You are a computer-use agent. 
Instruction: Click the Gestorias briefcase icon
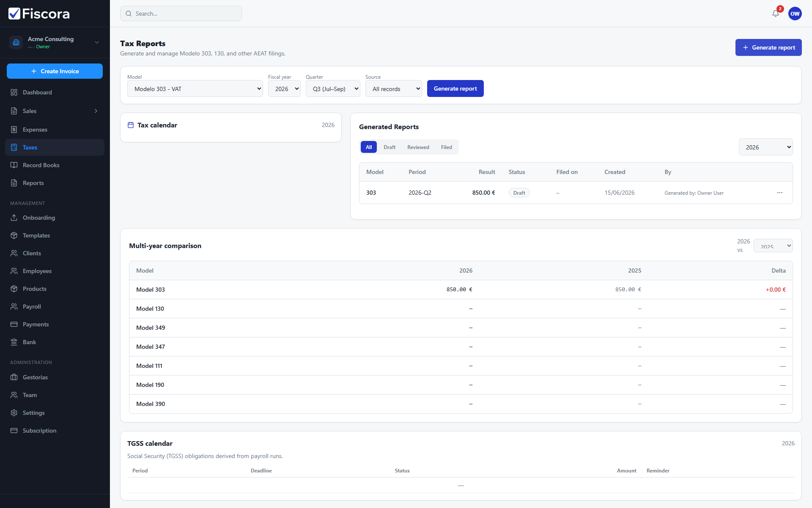pos(14,377)
